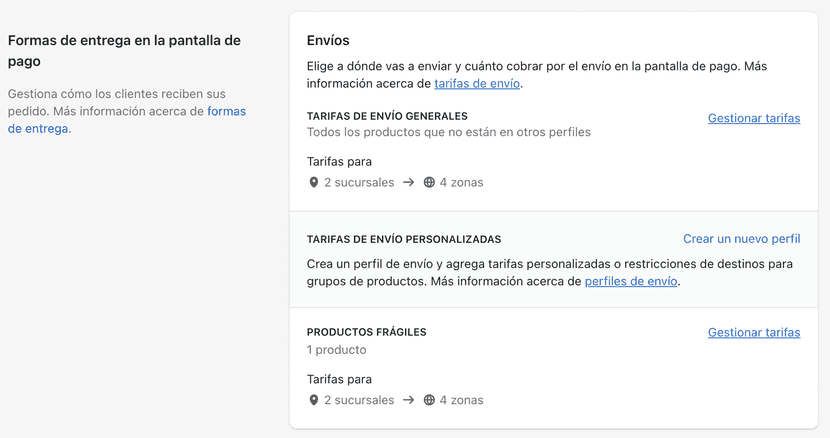Click '4 zonas' under Productos frágiles

click(461, 401)
